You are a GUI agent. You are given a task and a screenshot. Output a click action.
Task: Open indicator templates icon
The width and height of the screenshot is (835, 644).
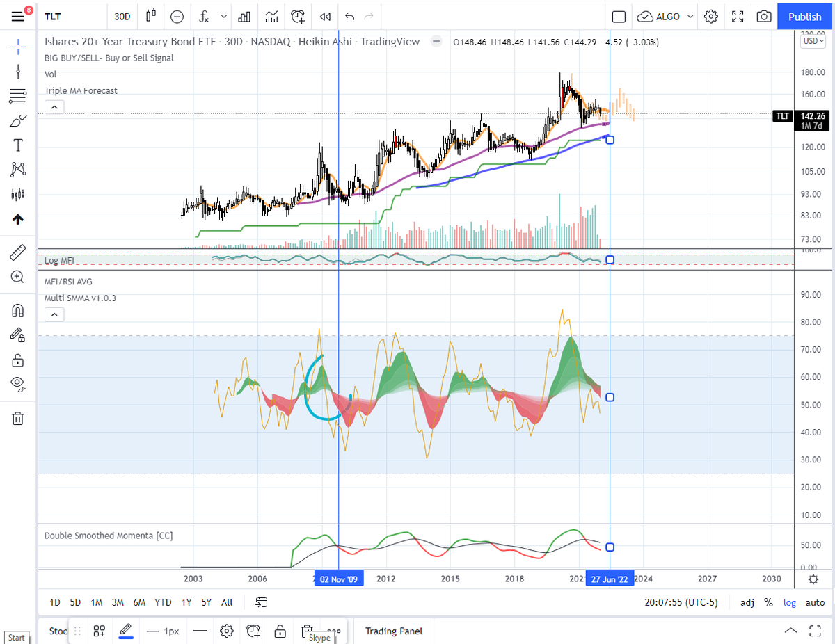pos(271,16)
